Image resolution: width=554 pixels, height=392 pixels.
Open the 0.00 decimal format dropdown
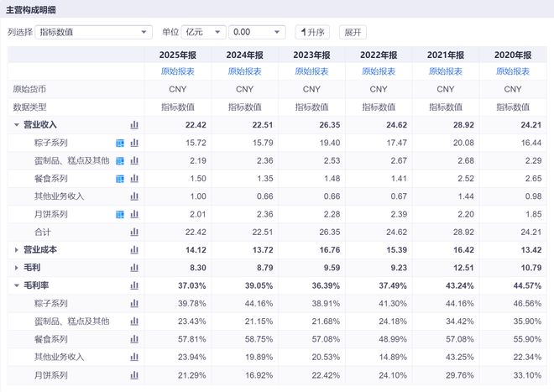257,32
